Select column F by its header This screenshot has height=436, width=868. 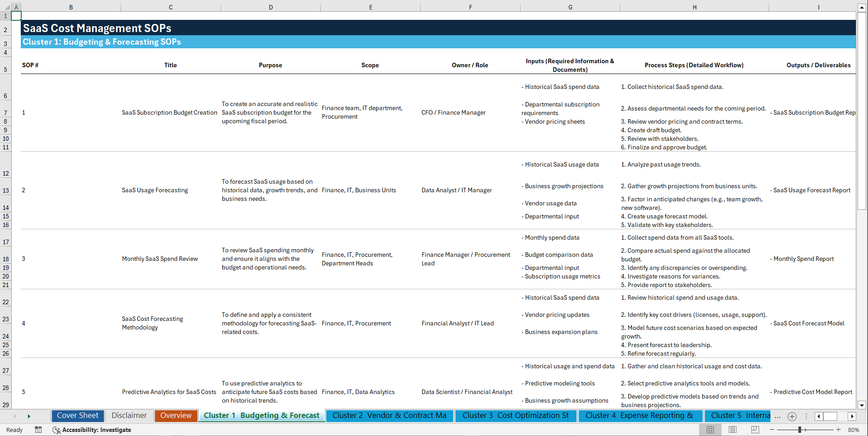[470, 7]
